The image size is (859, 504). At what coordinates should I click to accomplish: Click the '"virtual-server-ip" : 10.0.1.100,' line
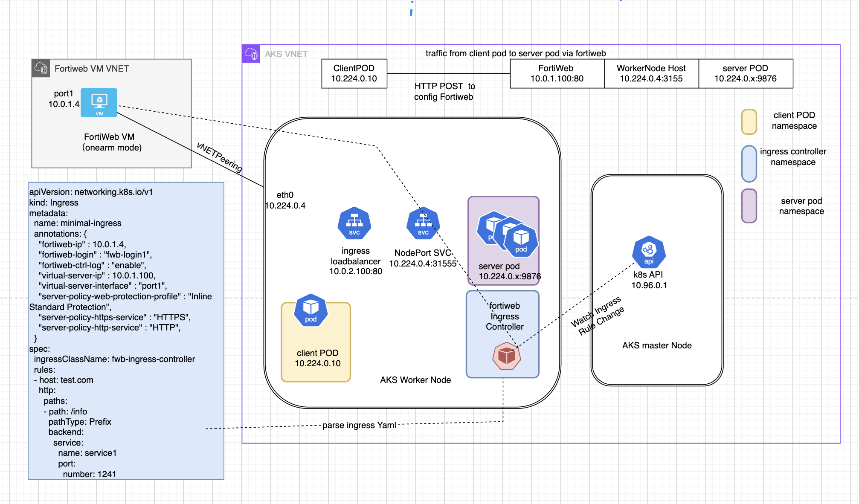[97, 275]
